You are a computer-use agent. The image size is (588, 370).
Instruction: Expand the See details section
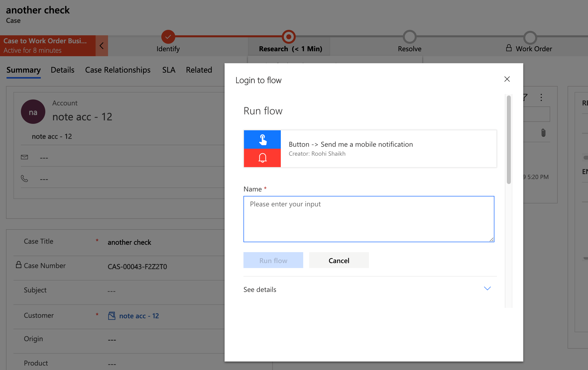pos(487,289)
